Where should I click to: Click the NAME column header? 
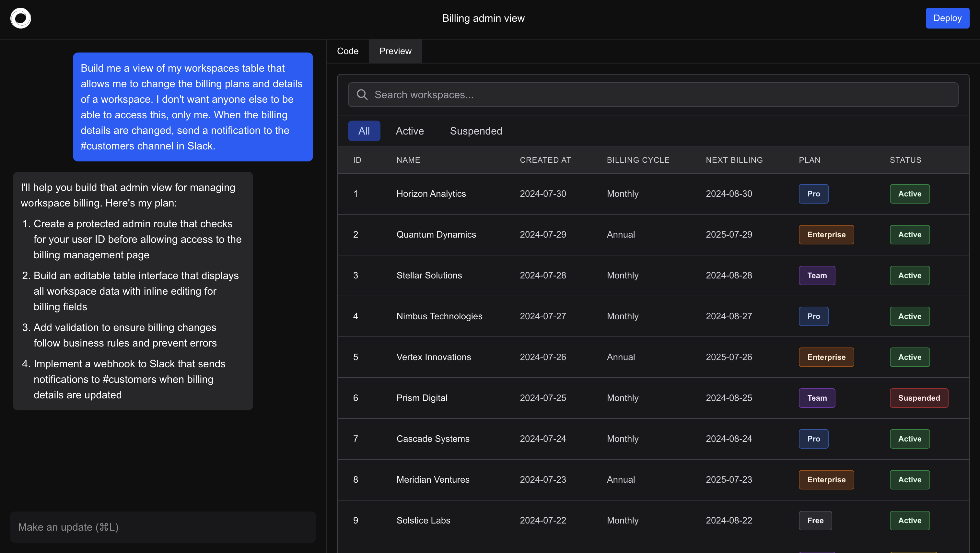click(408, 160)
